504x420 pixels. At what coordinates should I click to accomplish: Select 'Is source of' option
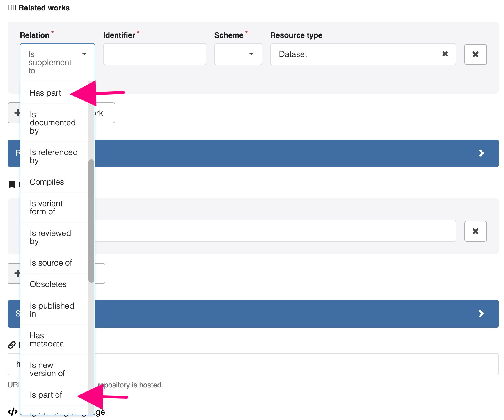point(51,263)
